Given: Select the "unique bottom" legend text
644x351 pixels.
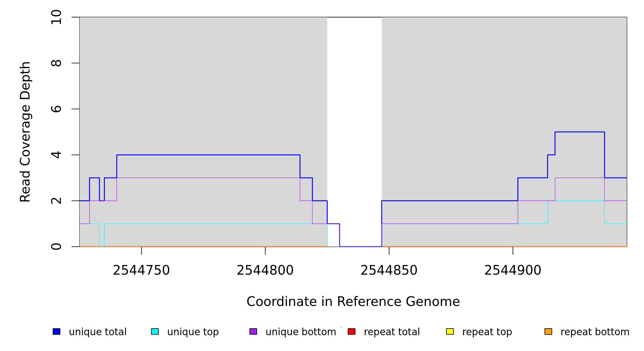Looking at the screenshot, I should click(x=301, y=332).
